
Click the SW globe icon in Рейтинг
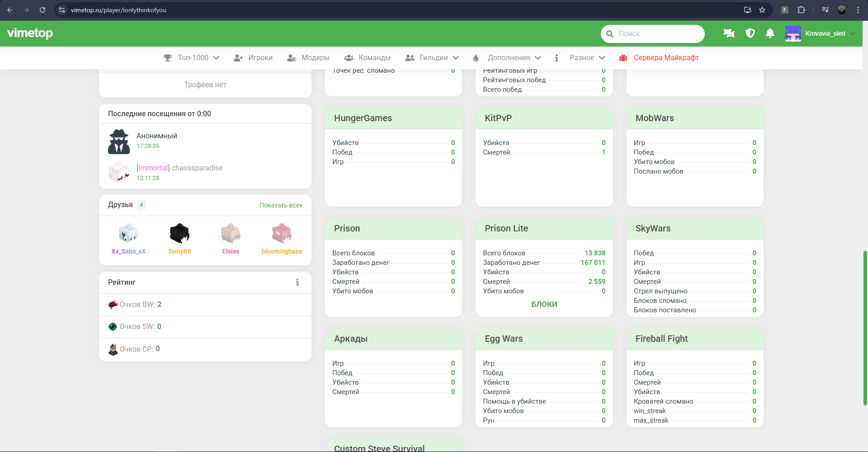113,327
